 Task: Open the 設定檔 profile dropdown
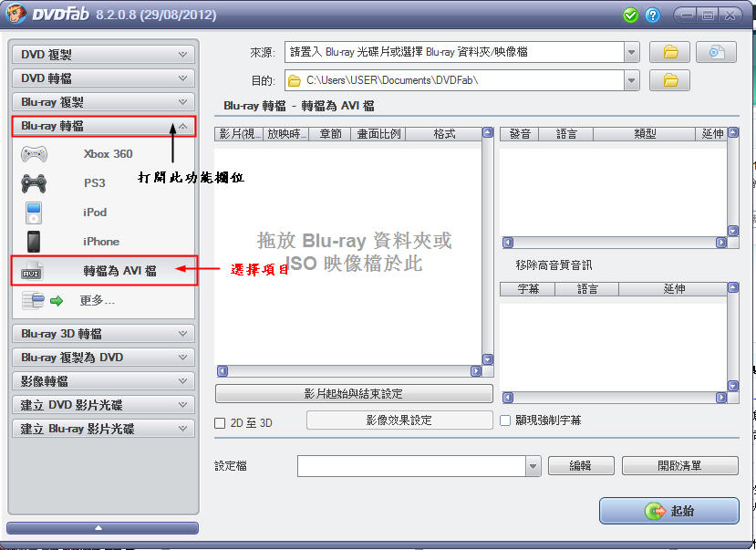[533, 466]
